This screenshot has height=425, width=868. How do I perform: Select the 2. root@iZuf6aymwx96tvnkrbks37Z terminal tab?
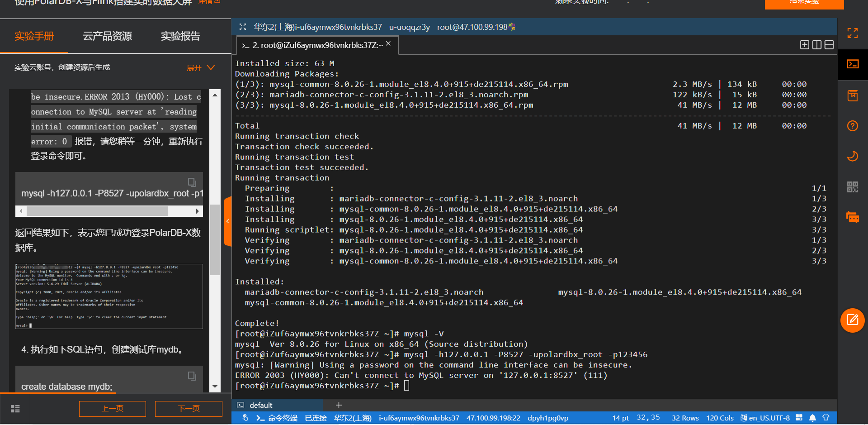317,45
